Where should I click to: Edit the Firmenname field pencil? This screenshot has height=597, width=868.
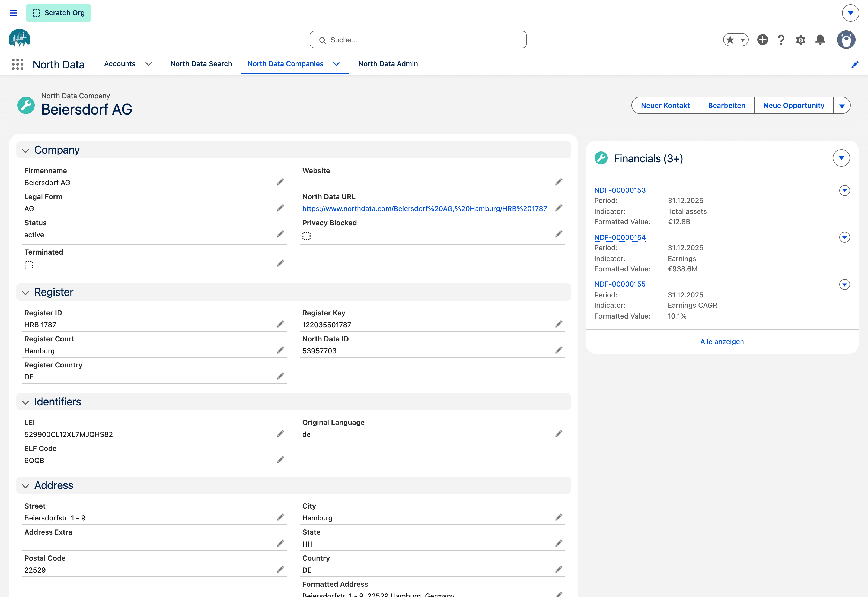coord(280,182)
